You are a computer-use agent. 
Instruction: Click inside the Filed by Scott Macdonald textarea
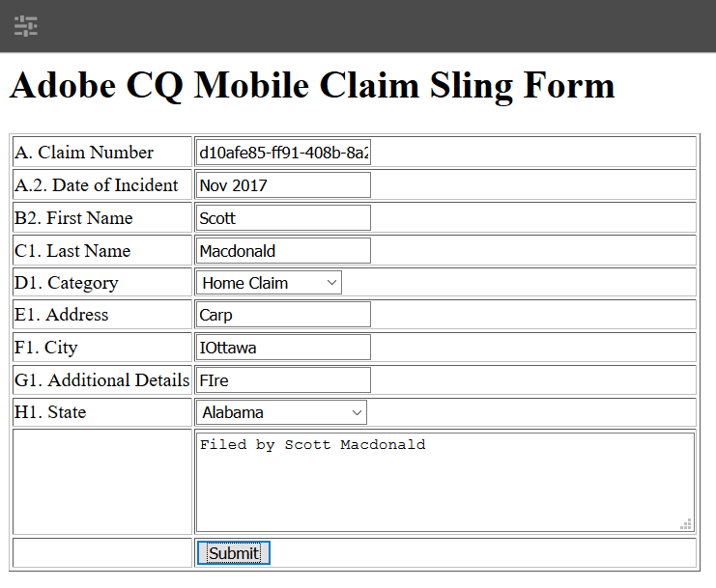(444, 482)
